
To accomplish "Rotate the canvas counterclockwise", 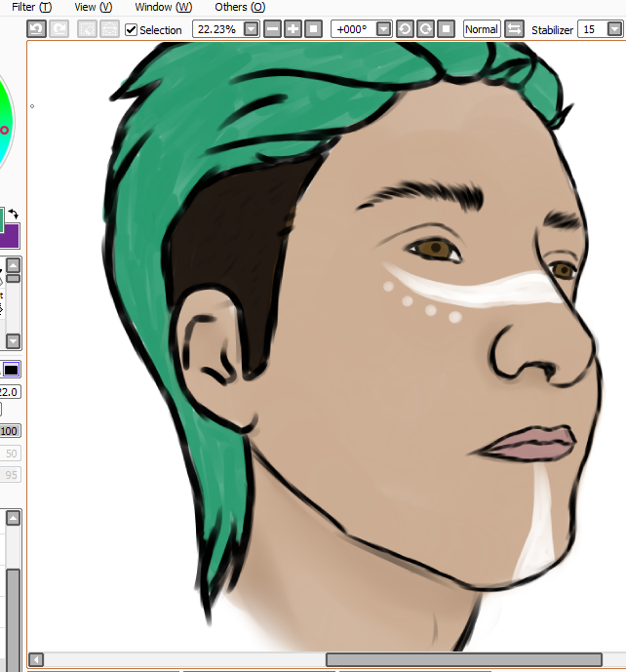I will coord(405,29).
